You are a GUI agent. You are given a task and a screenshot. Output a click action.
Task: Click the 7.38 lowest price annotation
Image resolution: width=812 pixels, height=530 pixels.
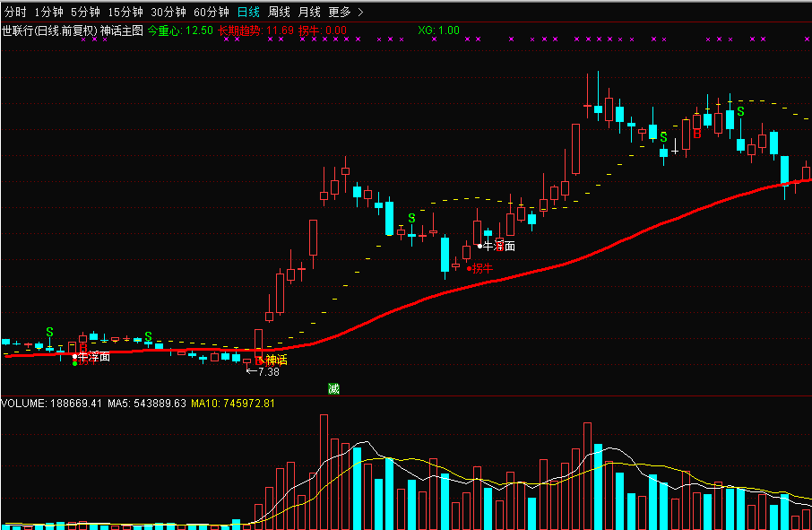coord(267,371)
